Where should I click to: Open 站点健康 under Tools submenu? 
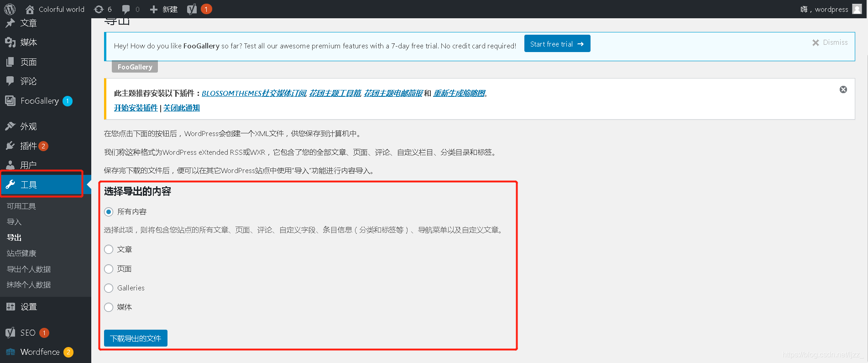coord(21,253)
